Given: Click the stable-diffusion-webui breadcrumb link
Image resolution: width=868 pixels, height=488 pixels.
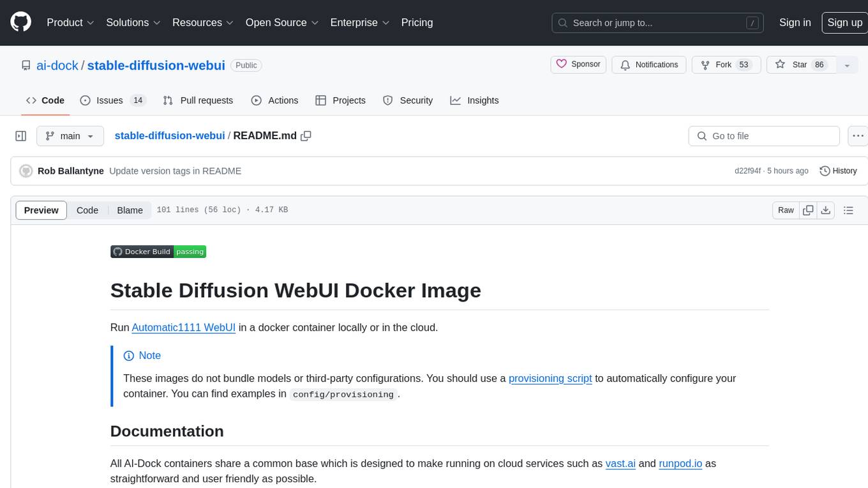Looking at the screenshot, I should (169, 135).
